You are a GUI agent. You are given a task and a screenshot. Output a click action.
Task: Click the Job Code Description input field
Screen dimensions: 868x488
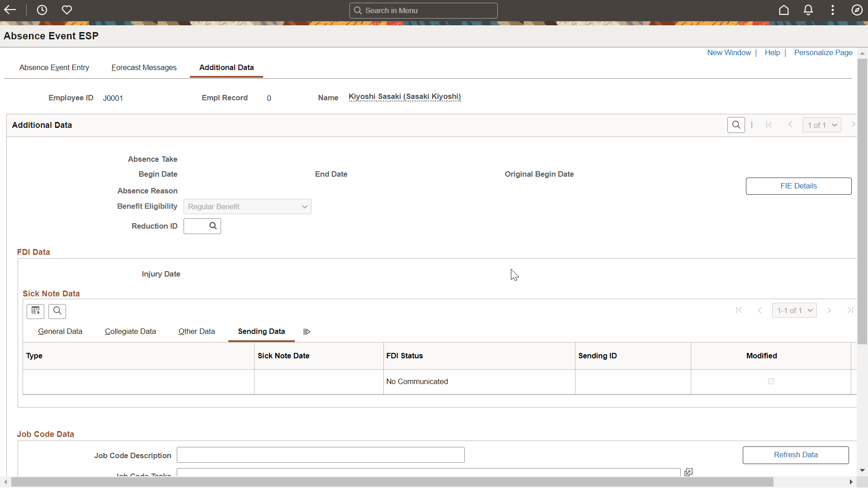[320, 455]
